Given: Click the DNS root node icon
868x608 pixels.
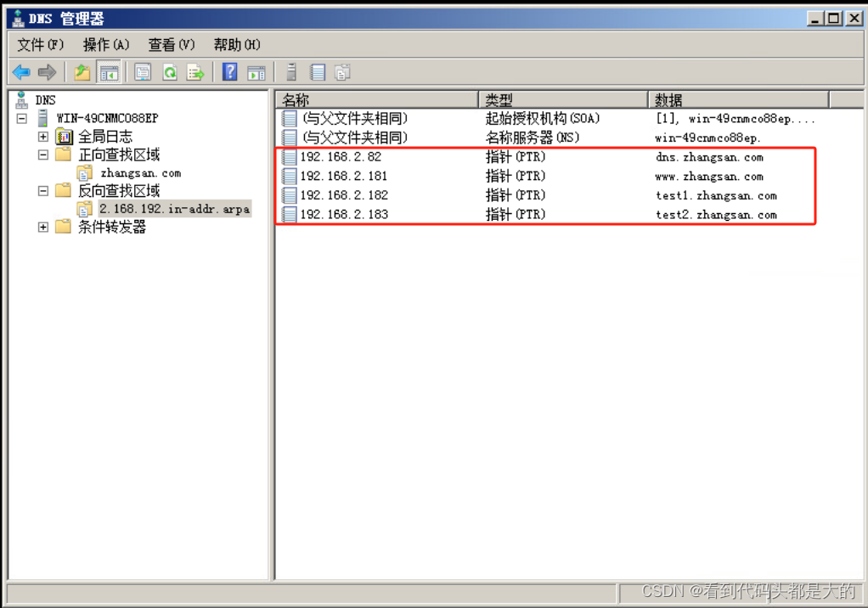Looking at the screenshot, I should click(21, 100).
